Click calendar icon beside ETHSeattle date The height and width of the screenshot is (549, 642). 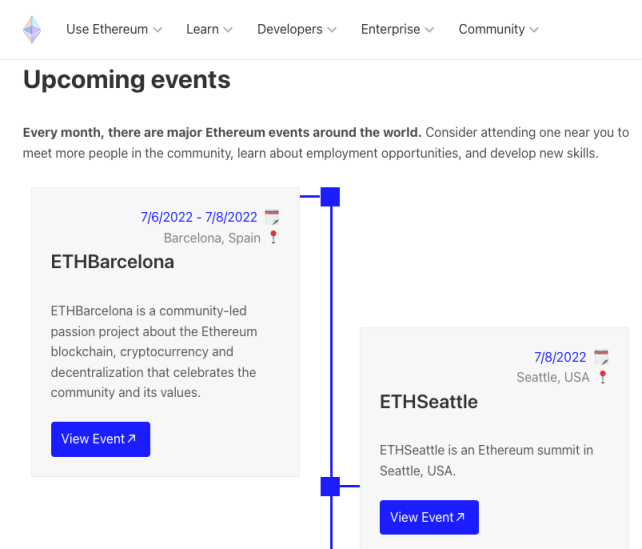tap(601, 357)
